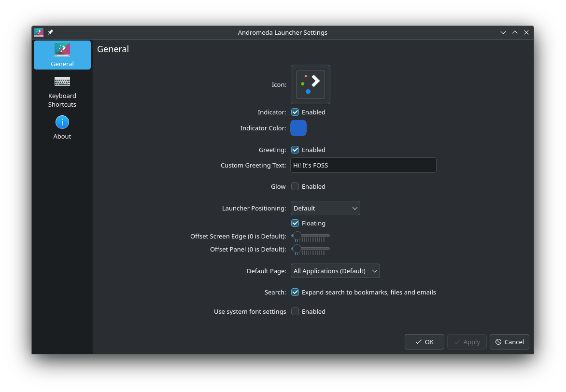This screenshot has height=392, width=566.
Task: Click the Andromeda app icon in title bar
Action: click(x=39, y=32)
